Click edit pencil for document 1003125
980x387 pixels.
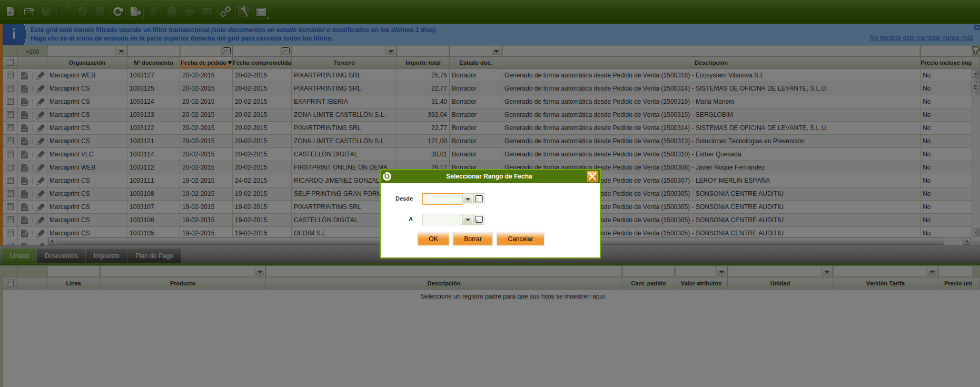41,88
